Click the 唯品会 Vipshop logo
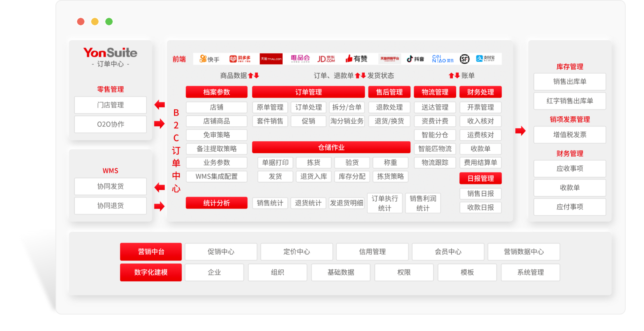The image size is (644, 331). pos(301,58)
